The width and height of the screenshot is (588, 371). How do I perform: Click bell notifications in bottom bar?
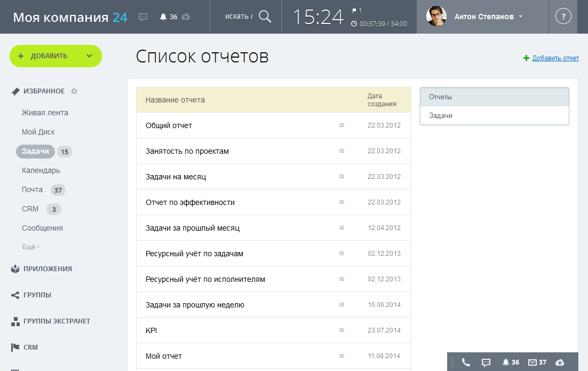click(506, 362)
